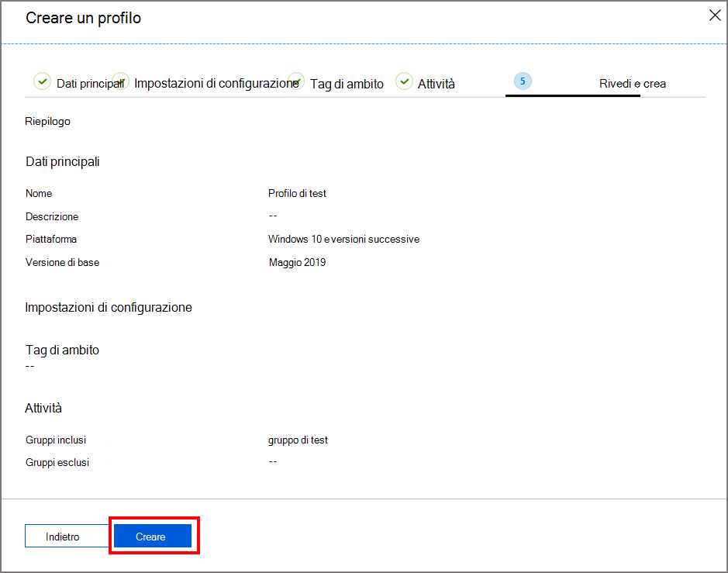The image size is (728, 573).
Task: Click the Attività step checkmark icon
Action: 405,81
